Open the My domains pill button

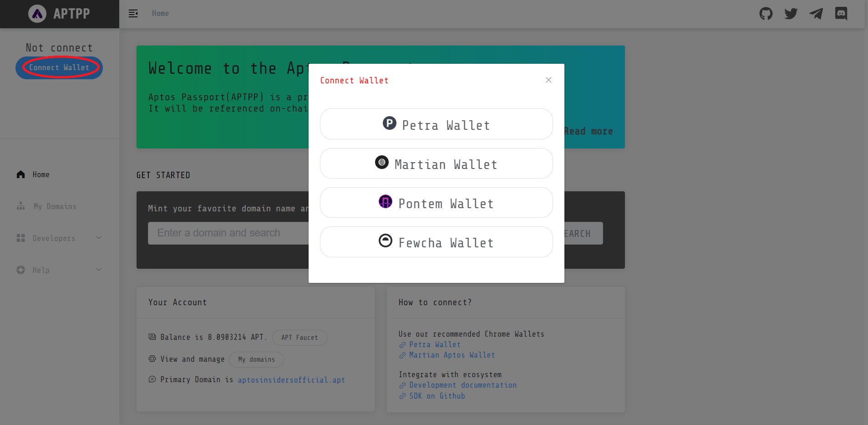(256, 359)
